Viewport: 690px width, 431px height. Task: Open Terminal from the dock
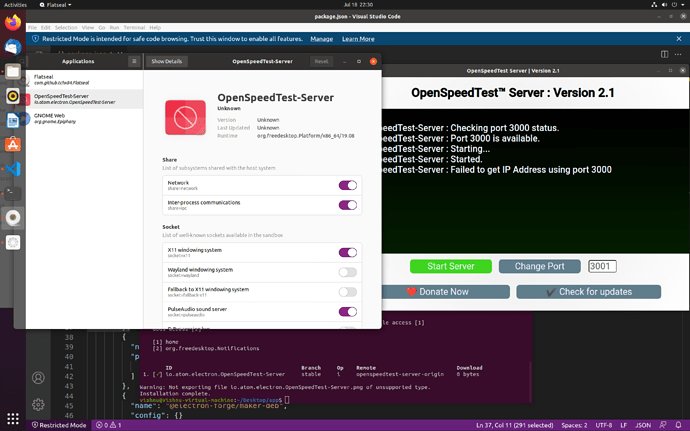click(13, 193)
